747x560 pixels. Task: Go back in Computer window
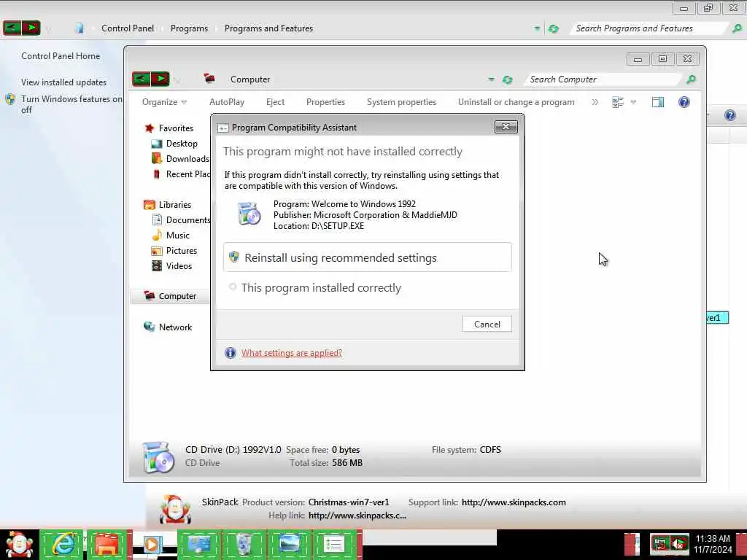pyautogui.click(x=142, y=79)
